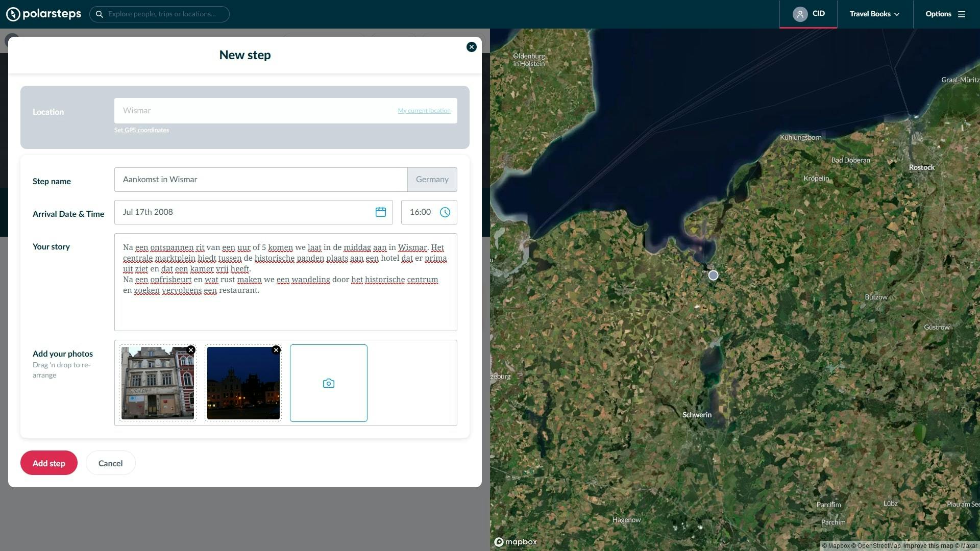Select the old building photo thumbnail
980x551 pixels.
click(158, 384)
